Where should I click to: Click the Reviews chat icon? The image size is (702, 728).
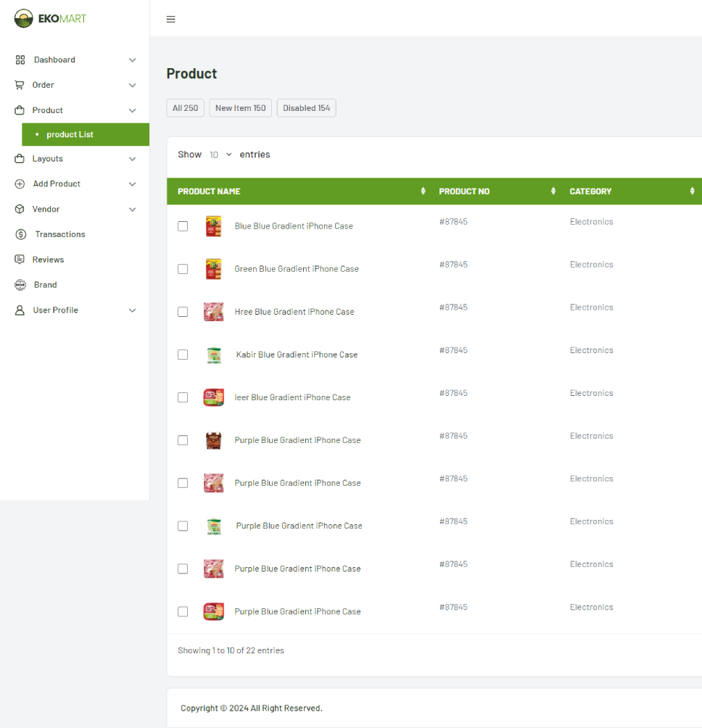[20, 260]
